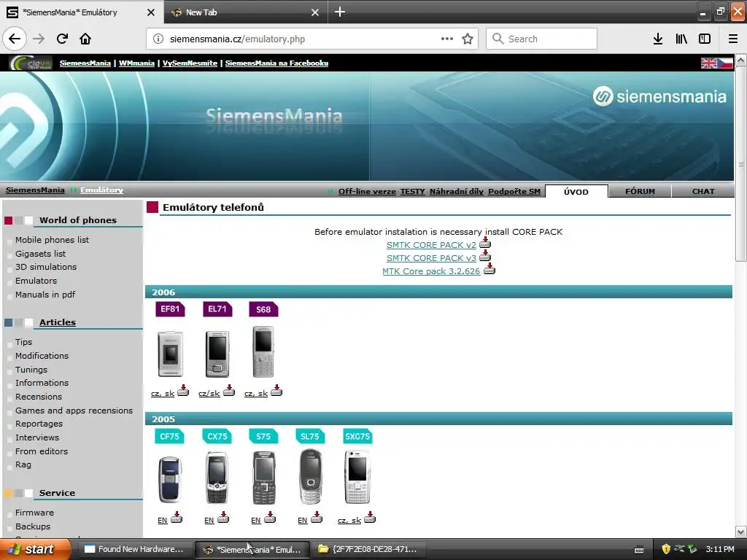Switch language via the Czech flag
Viewport: 747px width, 560px height.
pyautogui.click(x=725, y=63)
